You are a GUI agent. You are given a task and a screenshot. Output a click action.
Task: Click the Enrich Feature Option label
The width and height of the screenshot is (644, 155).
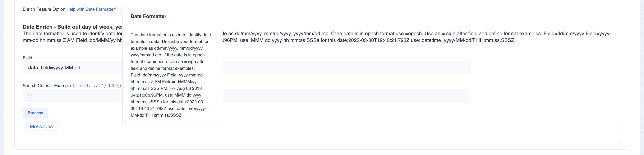point(44,9)
